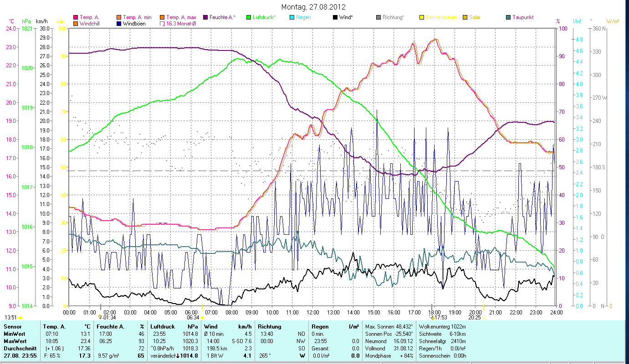
Task: Select the Luftdruck column header in table
Action: coord(163,327)
